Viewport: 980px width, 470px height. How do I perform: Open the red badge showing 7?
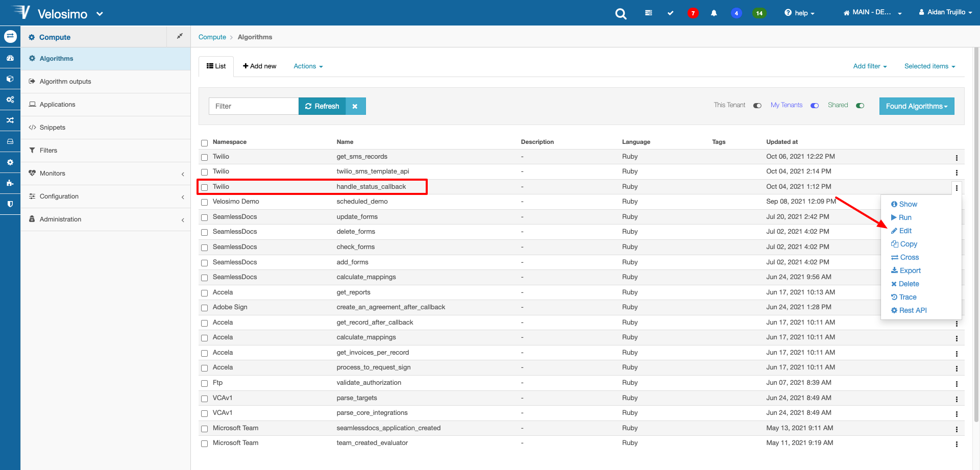693,13
